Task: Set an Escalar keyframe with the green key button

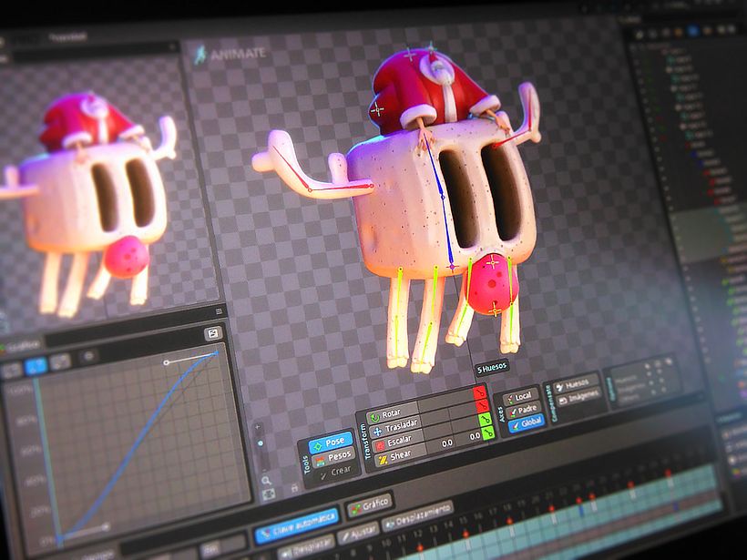Action: click(x=485, y=419)
